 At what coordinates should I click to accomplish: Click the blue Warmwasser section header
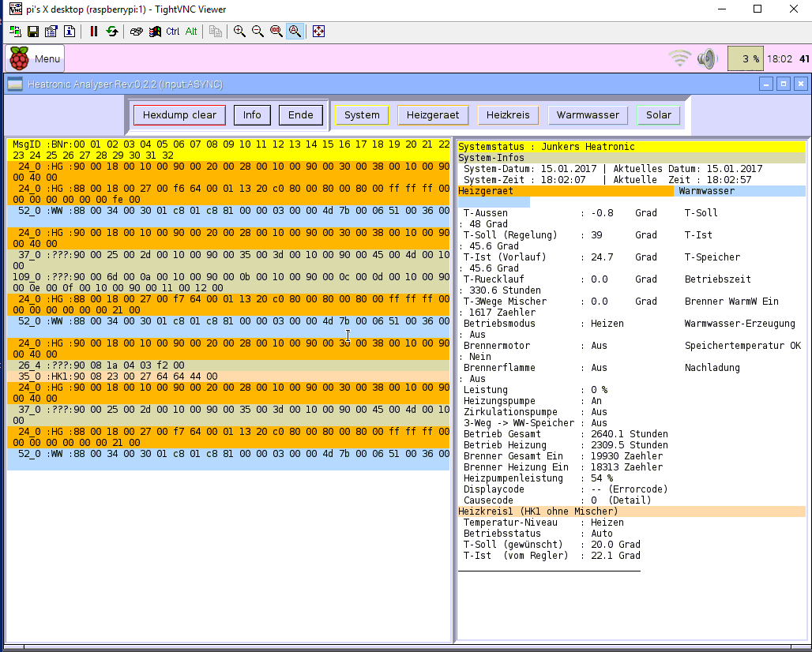739,191
